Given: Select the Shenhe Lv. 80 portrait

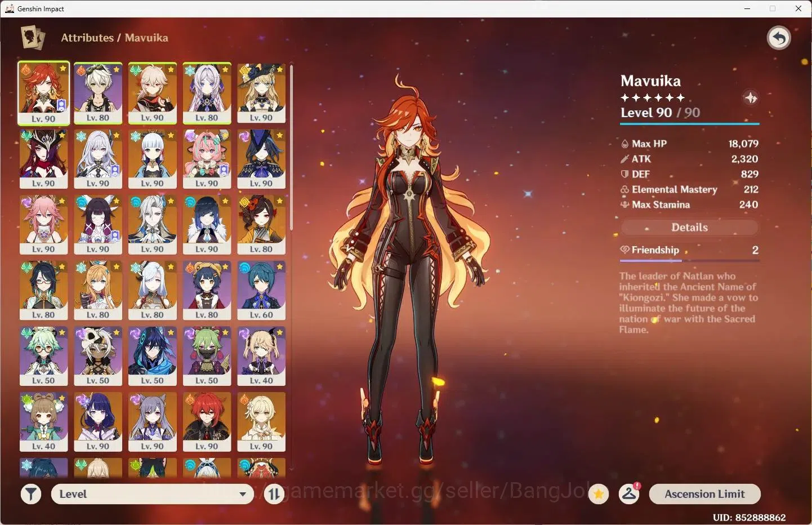Looking at the screenshot, I should (x=152, y=291).
